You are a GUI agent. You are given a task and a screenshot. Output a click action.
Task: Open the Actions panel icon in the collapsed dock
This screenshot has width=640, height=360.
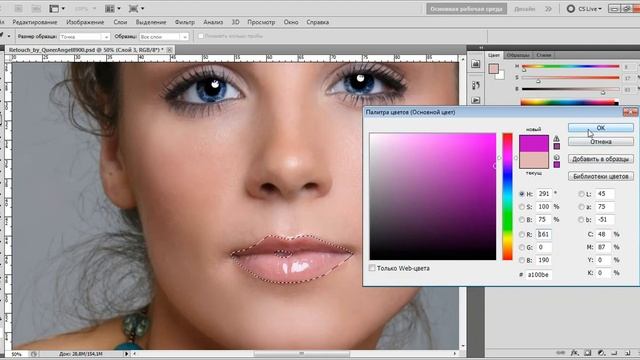point(476,100)
